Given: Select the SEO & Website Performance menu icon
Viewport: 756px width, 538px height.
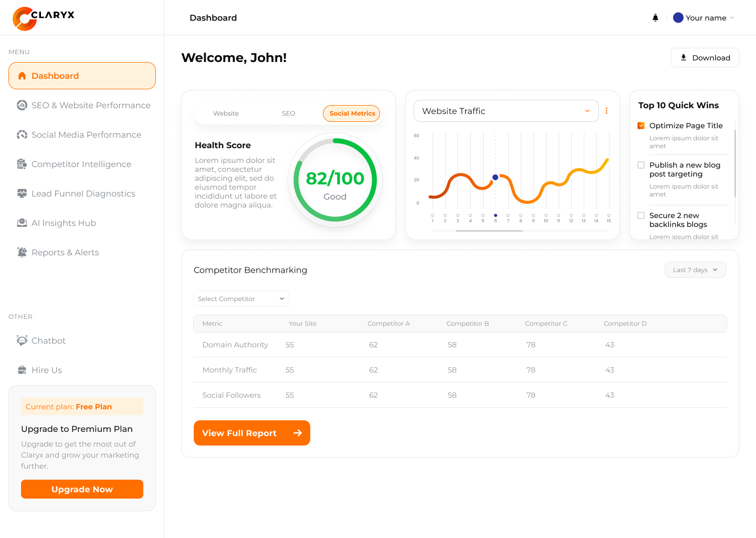Looking at the screenshot, I should tap(22, 105).
